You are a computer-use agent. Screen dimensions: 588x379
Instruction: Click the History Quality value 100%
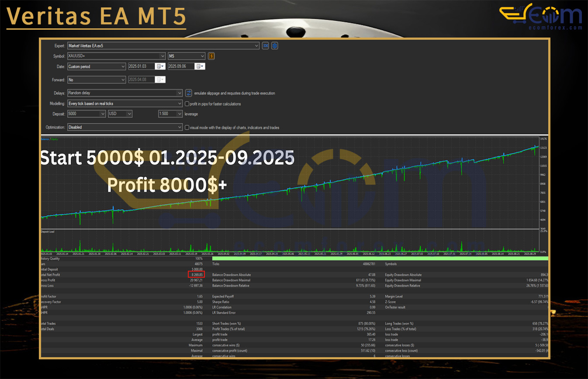click(x=199, y=258)
